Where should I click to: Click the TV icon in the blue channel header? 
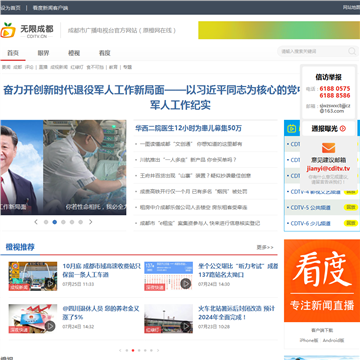click(292, 128)
